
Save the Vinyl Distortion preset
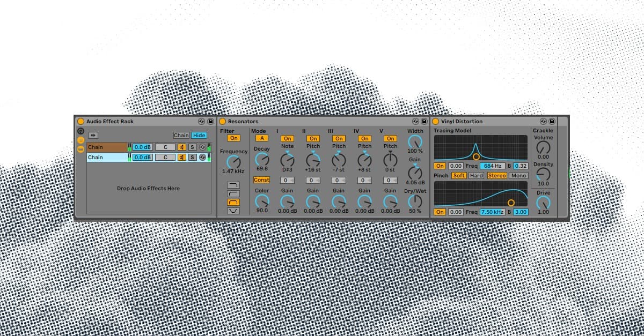pos(552,122)
